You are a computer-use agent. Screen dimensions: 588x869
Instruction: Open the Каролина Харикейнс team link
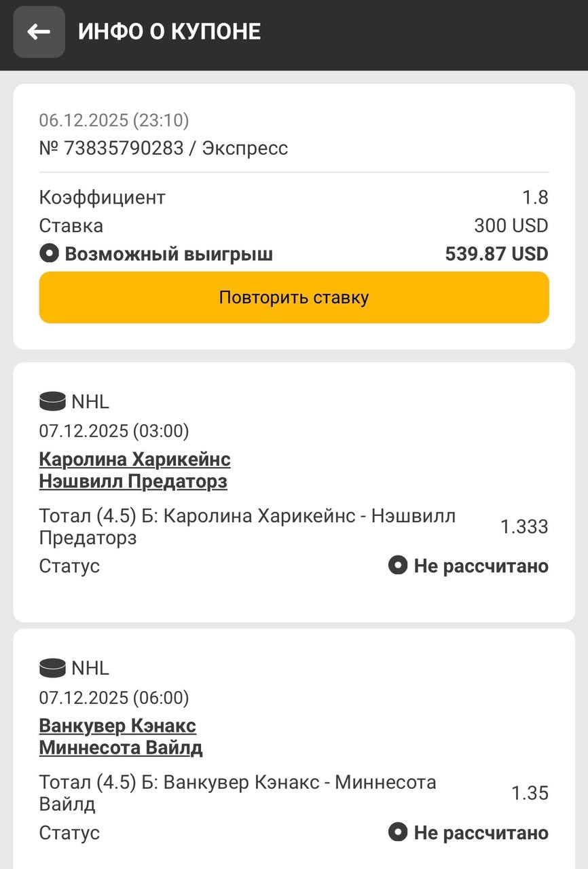click(x=134, y=460)
